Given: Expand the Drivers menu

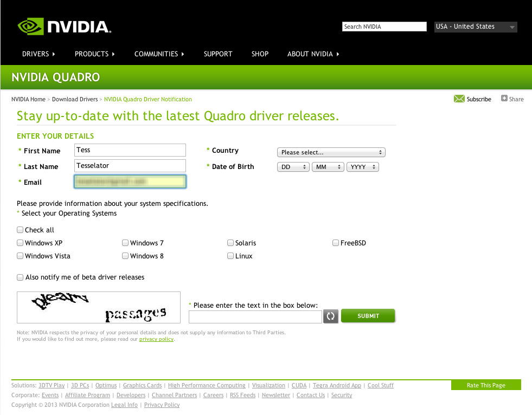Looking at the screenshot, I should click(x=39, y=54).
